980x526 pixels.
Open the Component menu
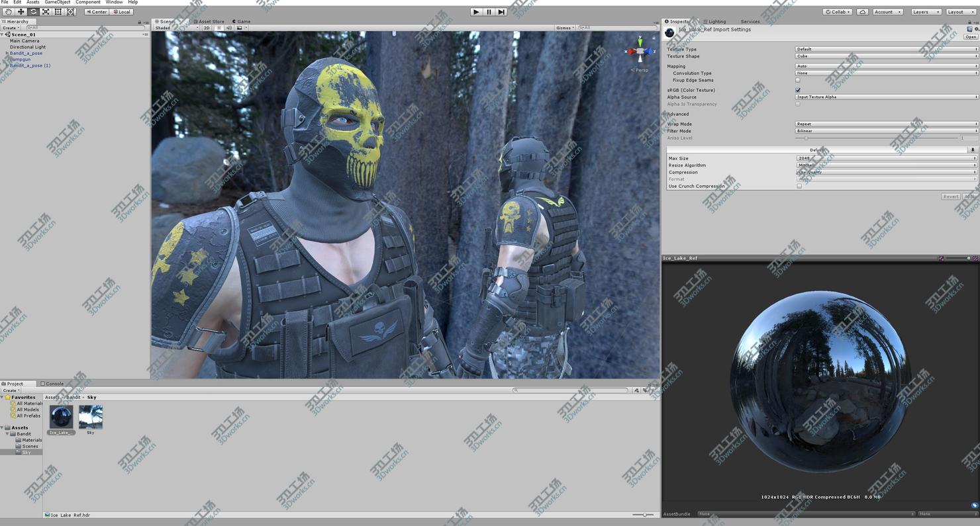point(88,3)
